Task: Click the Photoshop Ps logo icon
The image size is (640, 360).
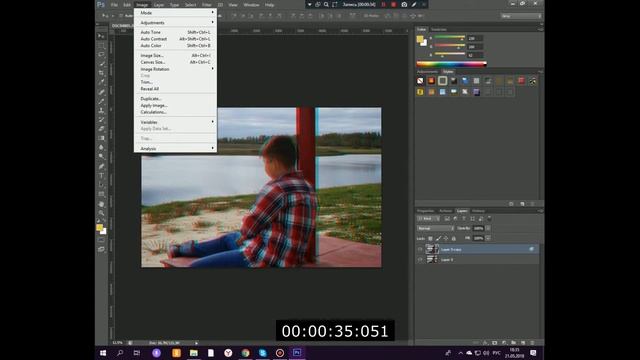Action: (101, 4)
